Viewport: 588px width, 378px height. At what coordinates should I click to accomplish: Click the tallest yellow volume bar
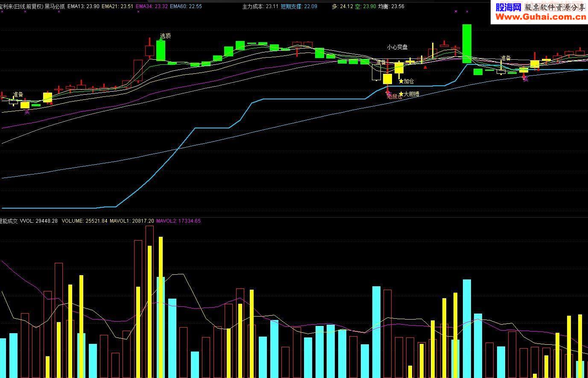[x=161, y=307]
